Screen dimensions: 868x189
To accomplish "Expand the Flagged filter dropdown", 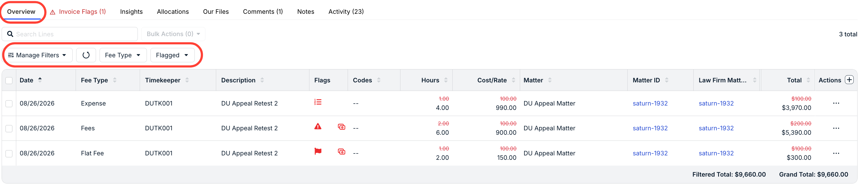I will point(172,55).
